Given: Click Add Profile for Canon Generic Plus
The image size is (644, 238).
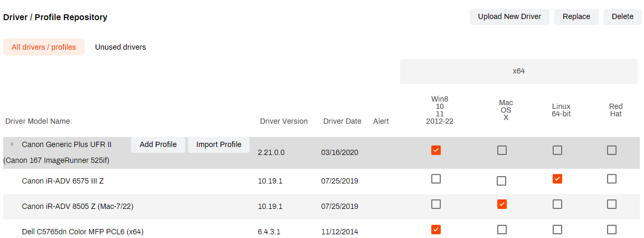Looking at the screenshot, I should (158, 144).
